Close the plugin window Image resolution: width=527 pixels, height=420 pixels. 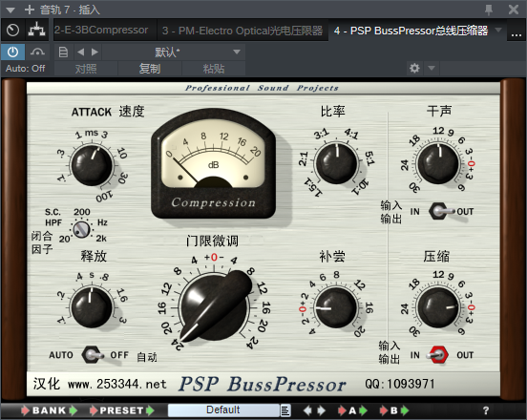tap(514, 10)
